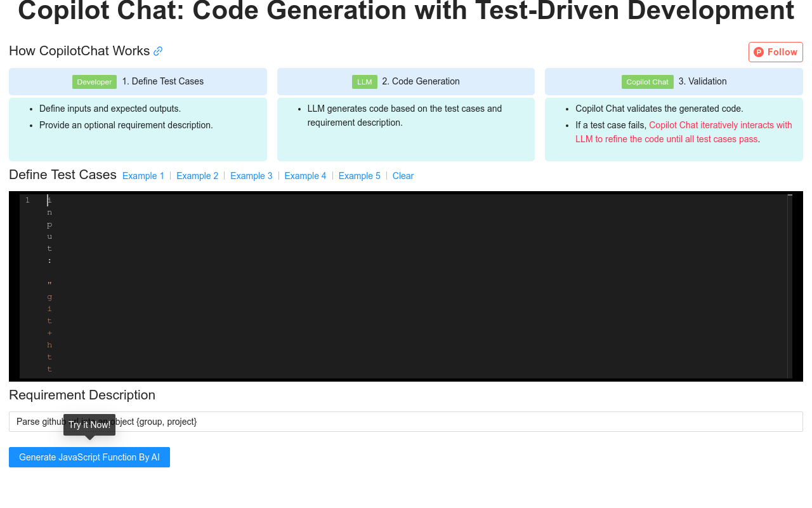Screen dimensions: 812x508
Task: Load Example 2 test cases
Action: pyautogui.click(x=197, y=176)
